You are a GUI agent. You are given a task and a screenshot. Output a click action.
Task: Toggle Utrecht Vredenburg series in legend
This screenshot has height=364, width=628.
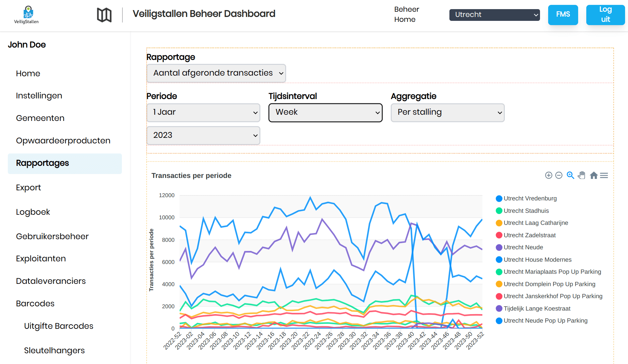coord(530,198)
